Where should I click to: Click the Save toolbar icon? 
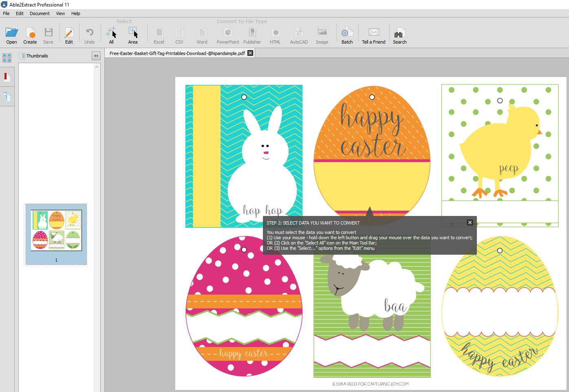pyautogui.click(x=48, y=35)
